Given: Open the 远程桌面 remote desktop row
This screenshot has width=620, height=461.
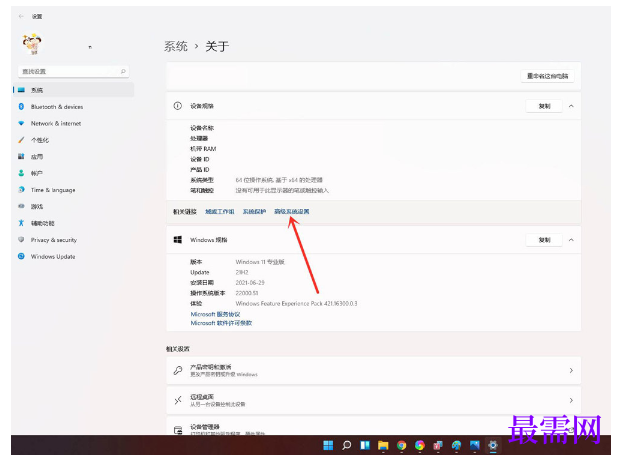Looking at the screenshot, I should click(x=374, y=400).
